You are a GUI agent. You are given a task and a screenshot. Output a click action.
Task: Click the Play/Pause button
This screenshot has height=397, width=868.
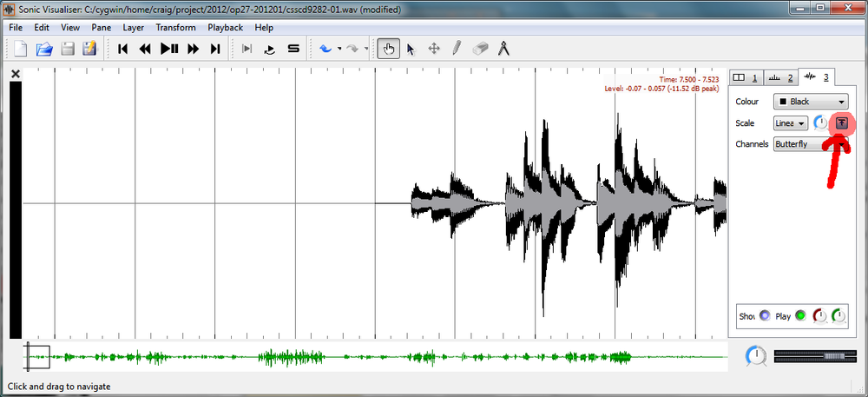tap(169, 50)
